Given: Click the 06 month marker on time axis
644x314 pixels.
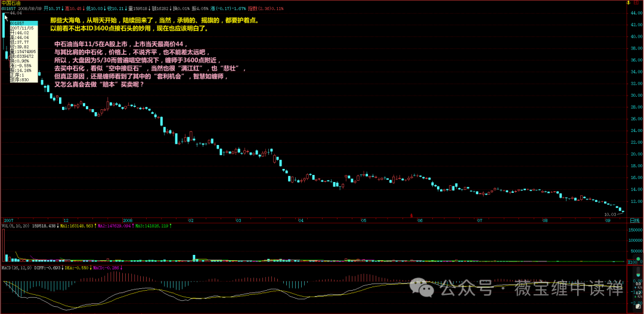Looking at the screenshot, I should point(420,221).
